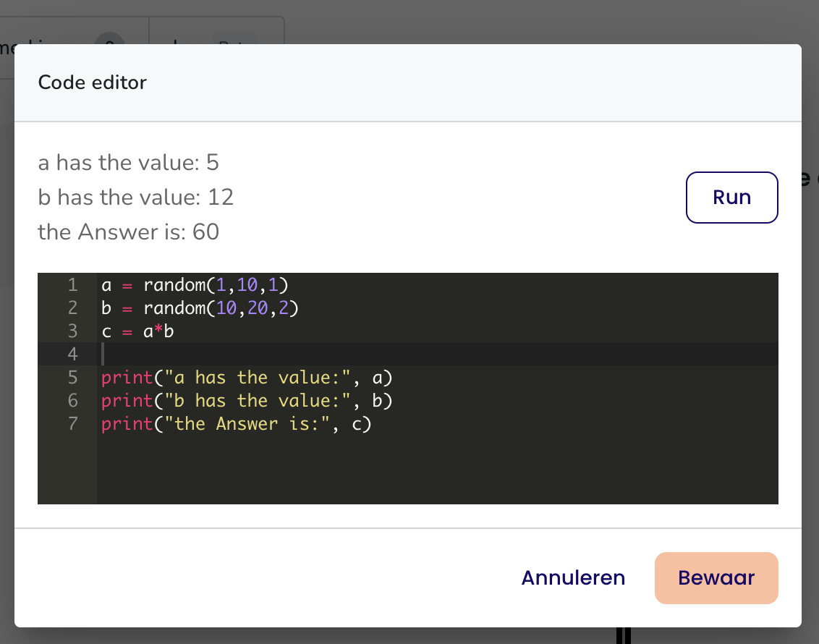Click code line 'a = random(1,10,1)'
The height and width of the screenshot is (644, 819).
tap(195, 284)
